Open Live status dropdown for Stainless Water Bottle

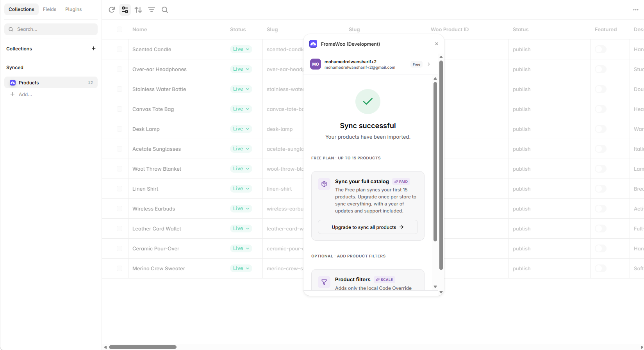click(241, 89)
